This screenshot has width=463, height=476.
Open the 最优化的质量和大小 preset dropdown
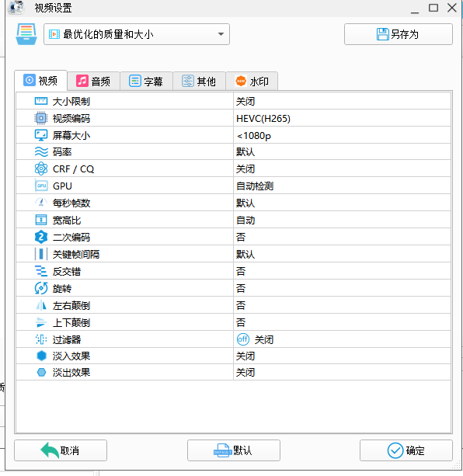tap(137, 34)
